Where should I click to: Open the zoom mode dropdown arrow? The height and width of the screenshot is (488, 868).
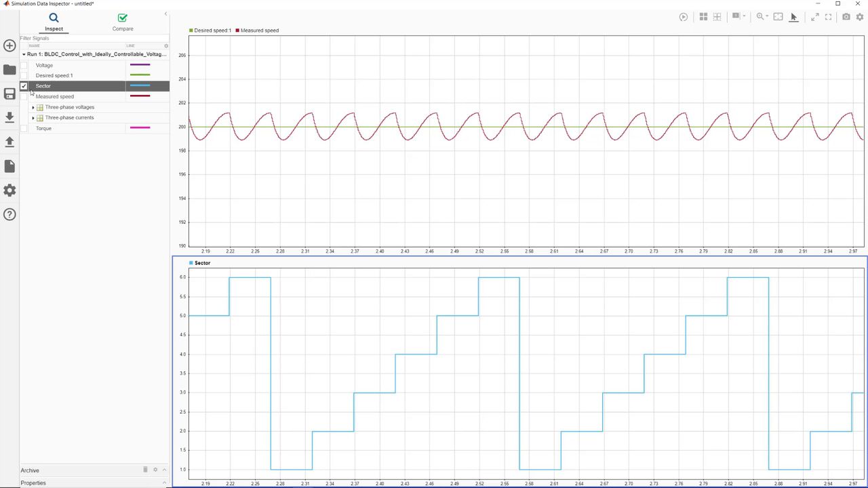pyautogui.click(x=768, y=17)
